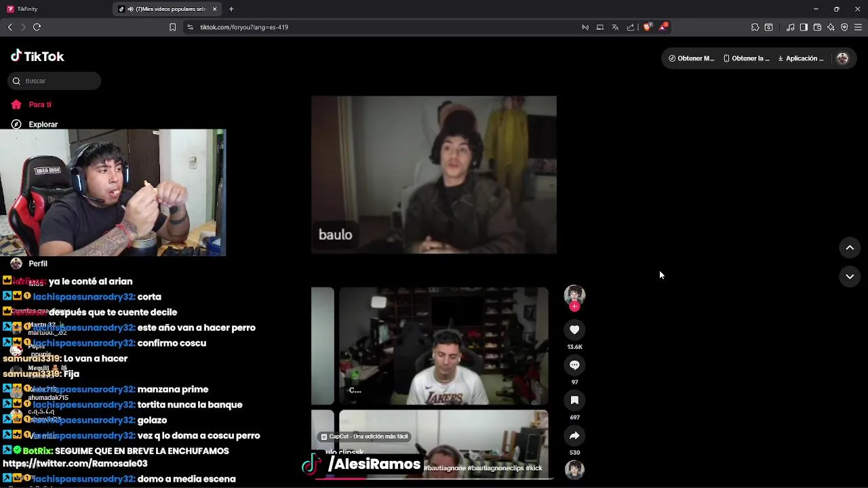
Task: Open the video comments bubble icon
Action: tap(574, 365)
